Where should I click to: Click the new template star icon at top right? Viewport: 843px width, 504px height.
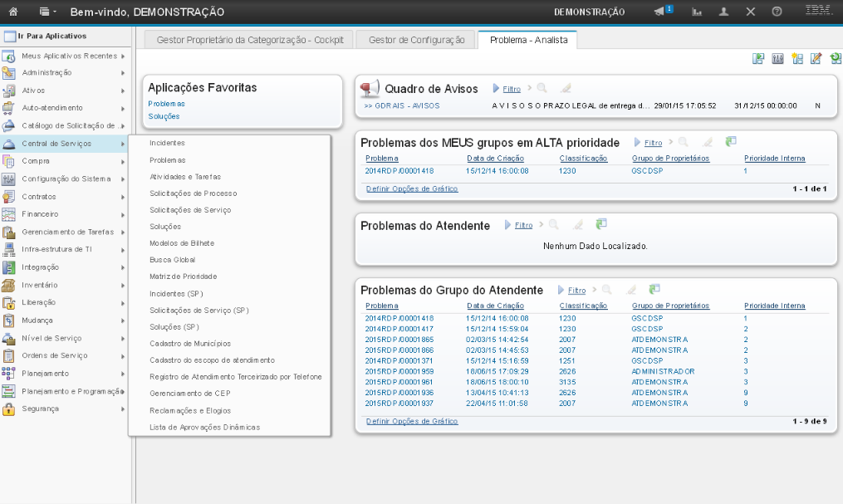tap(796, 58)
